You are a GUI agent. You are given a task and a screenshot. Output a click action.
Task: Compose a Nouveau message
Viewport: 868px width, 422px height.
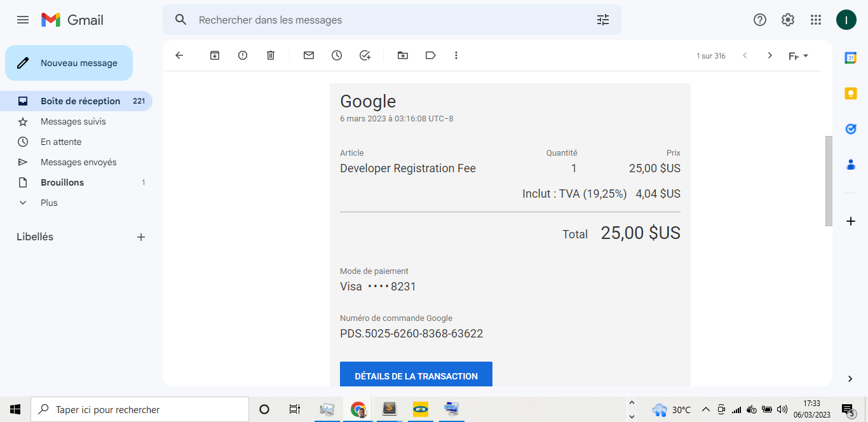pyautogui.click(x=69, y=63)
